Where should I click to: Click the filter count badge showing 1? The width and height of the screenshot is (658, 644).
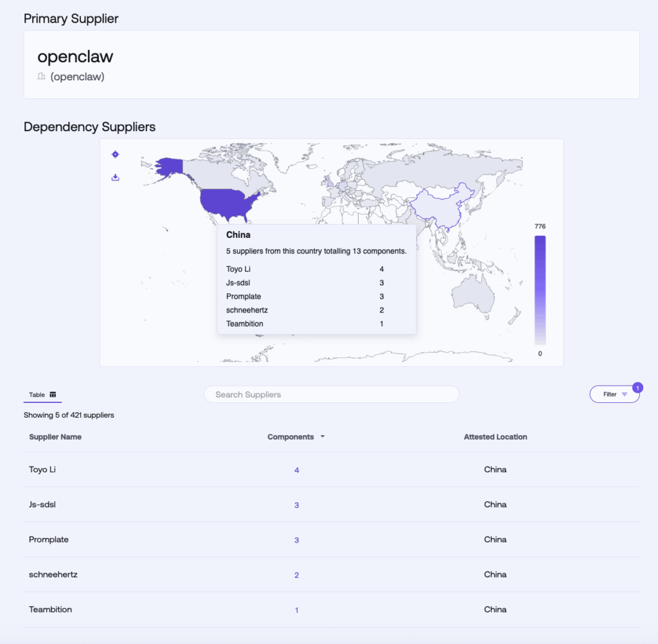637,388
